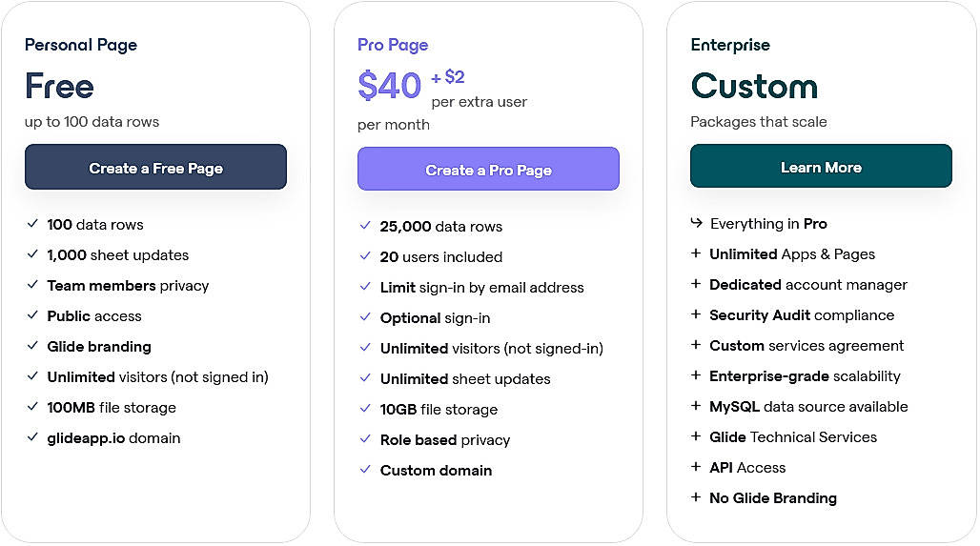Click checkmark beside Glide branding feature
This screenshot has width=980, height=546.
(33, 347)
